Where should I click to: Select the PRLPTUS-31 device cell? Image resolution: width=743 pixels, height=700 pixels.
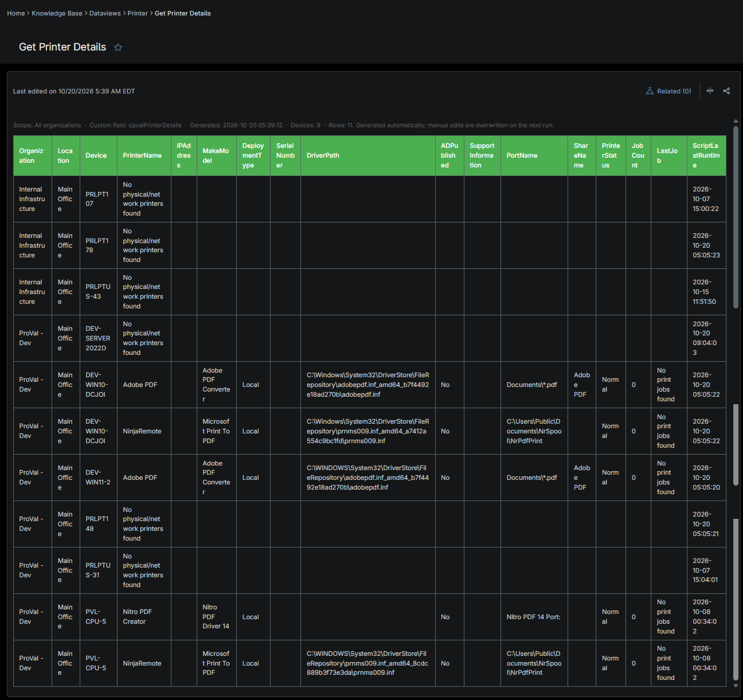tap(99, 570)
